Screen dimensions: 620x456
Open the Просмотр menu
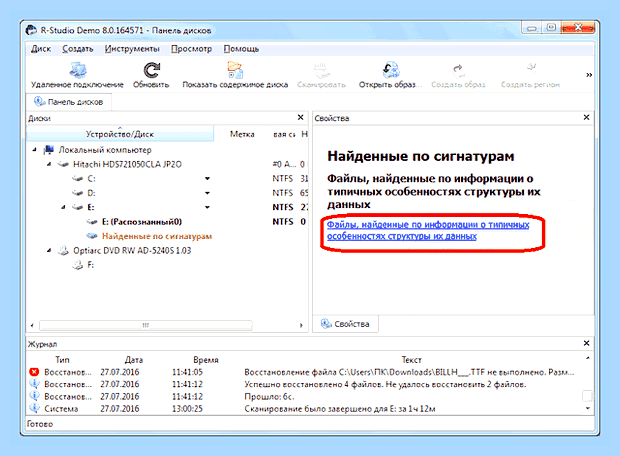(191, 49)
